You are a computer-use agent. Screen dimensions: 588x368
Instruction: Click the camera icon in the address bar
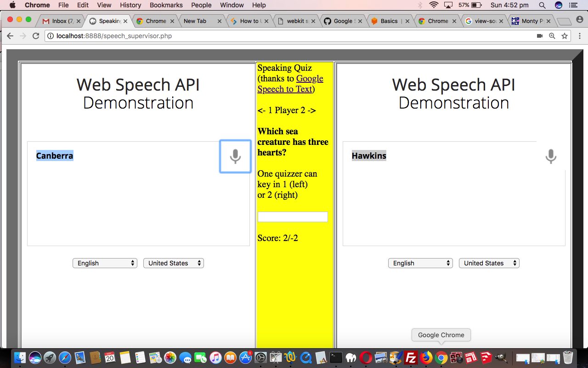pos(540,36)
